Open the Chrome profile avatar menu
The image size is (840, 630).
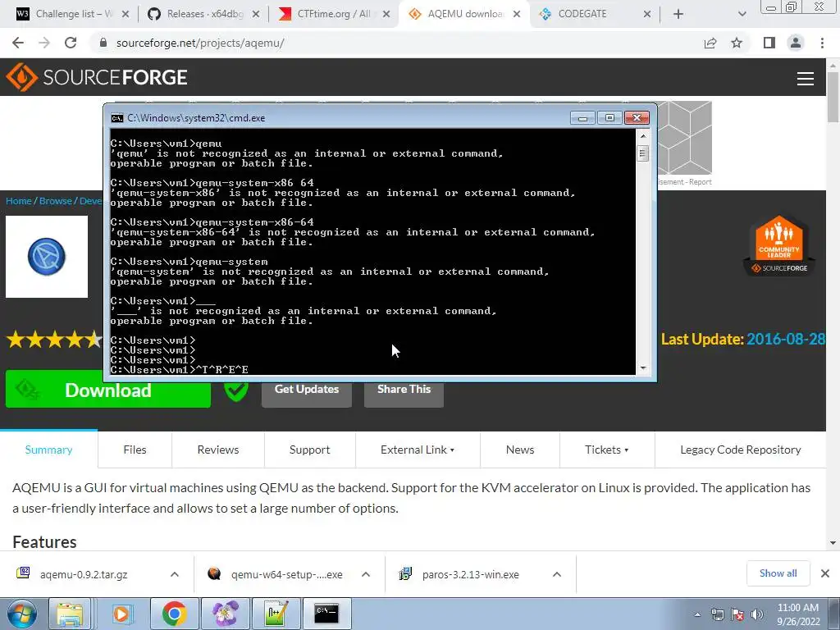click(796, 43)
